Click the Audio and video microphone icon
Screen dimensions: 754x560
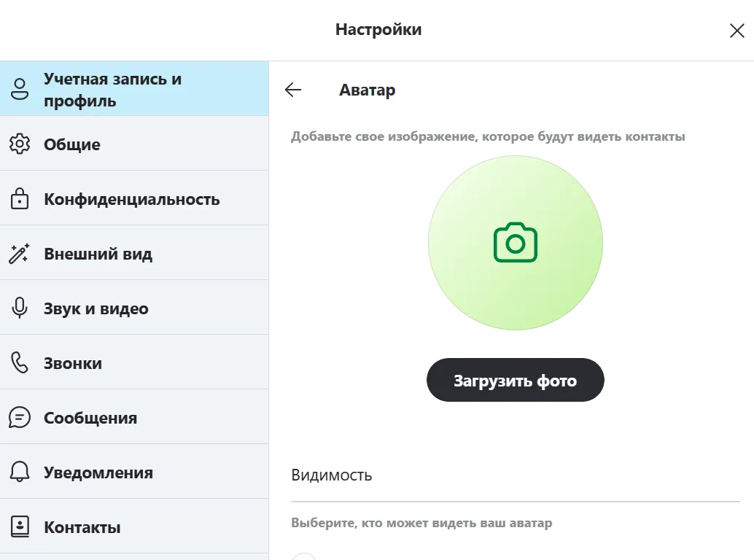coord(20,308)
